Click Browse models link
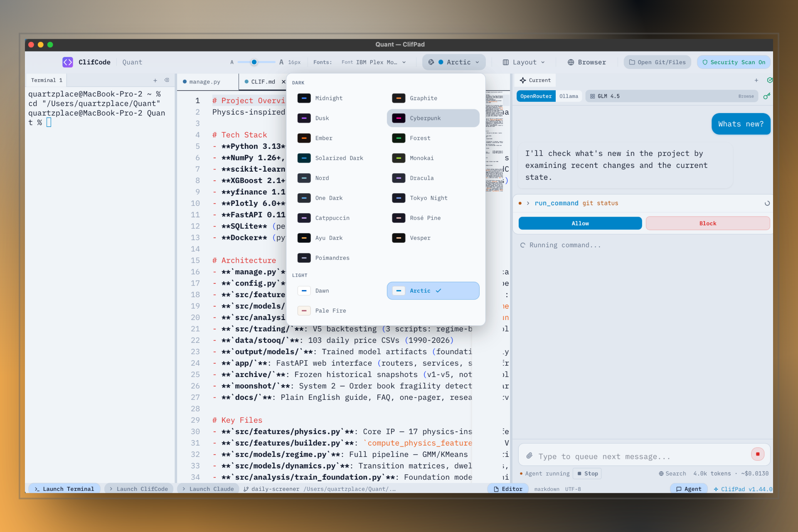The height and width of the screenshot is (532, 798). (746, 96)
